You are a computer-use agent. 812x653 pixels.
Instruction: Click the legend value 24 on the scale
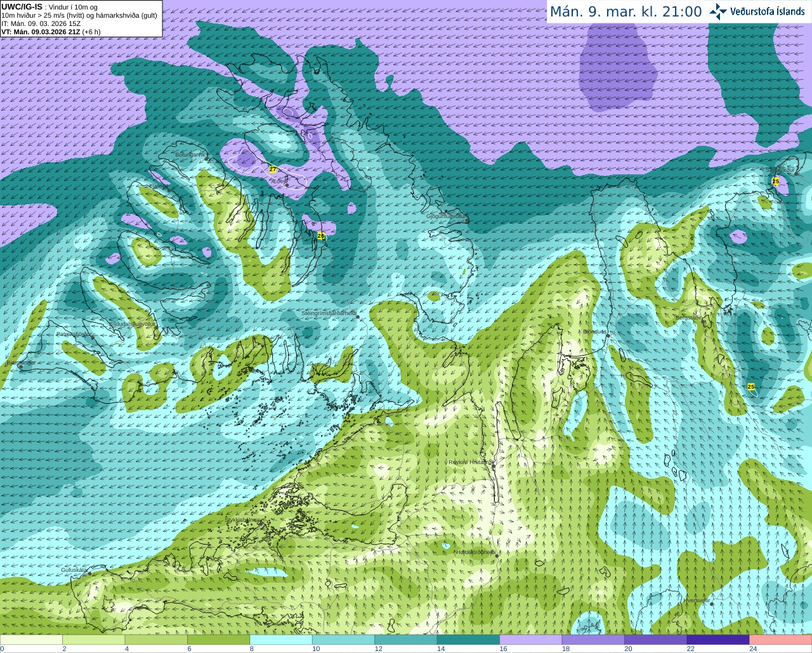[x=753, y=649]
